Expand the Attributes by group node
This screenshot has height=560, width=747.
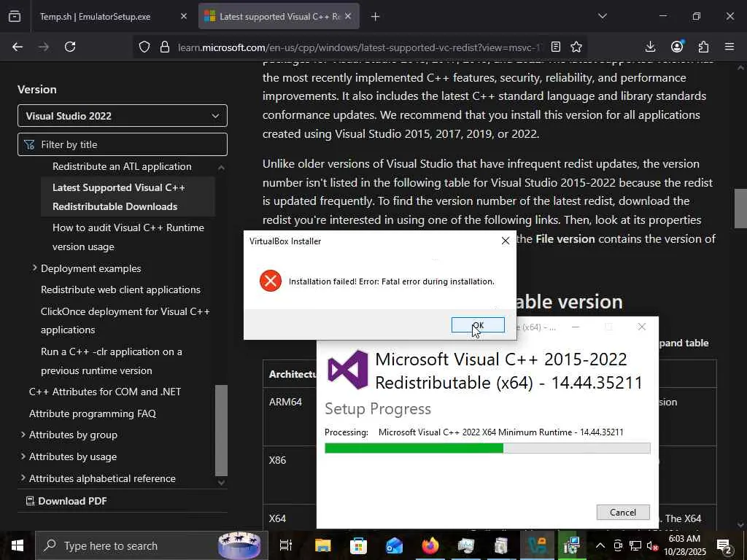(23, 435)
